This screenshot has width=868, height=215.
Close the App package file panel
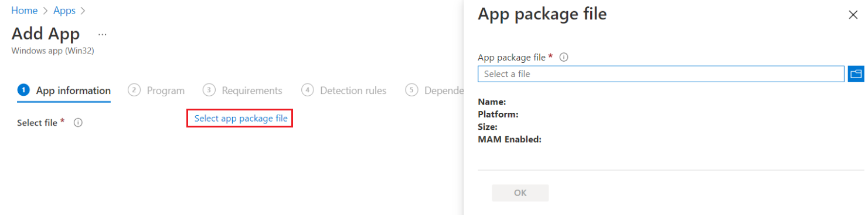[x=853, y=15]
